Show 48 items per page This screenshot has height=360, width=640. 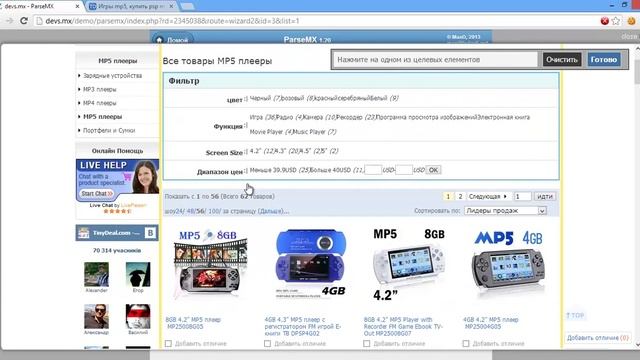tap(190, 211)
